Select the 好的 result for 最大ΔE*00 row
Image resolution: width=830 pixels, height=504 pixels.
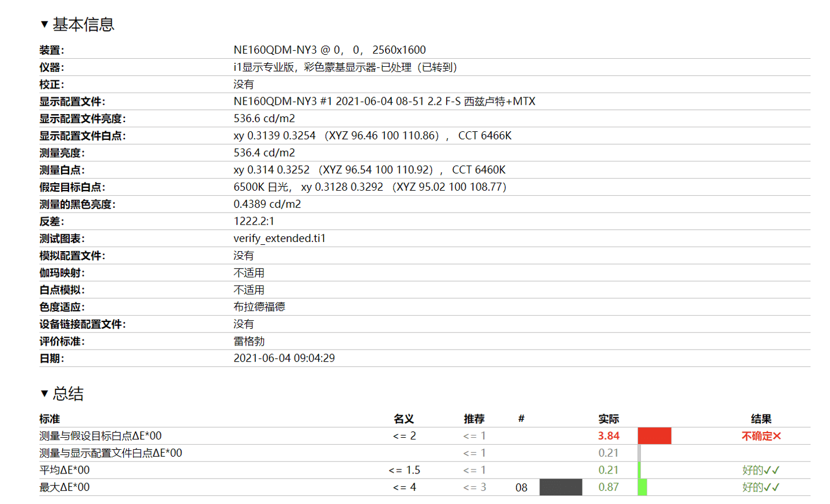point(761,487)
